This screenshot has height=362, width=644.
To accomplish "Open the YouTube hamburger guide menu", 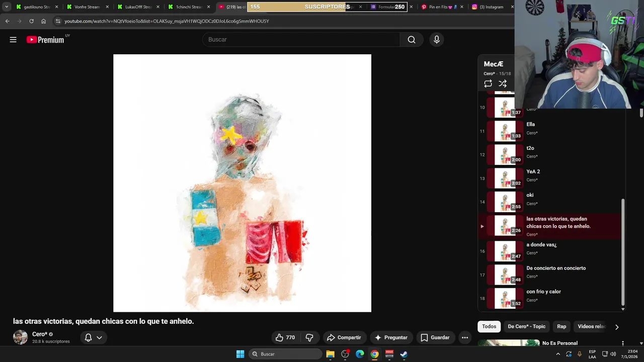I will pyautogui.click(x=13, y=40).
